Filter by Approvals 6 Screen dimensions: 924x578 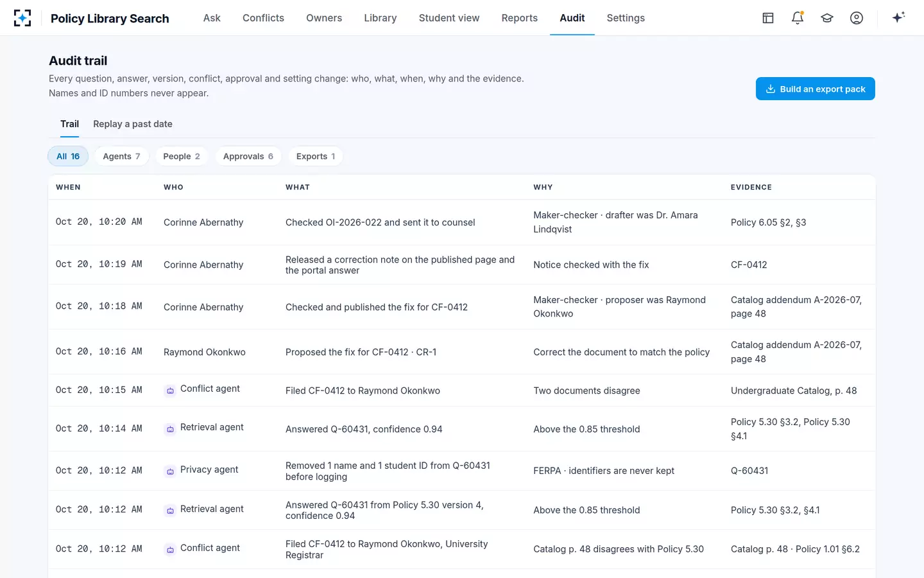[x=248, y=156]
